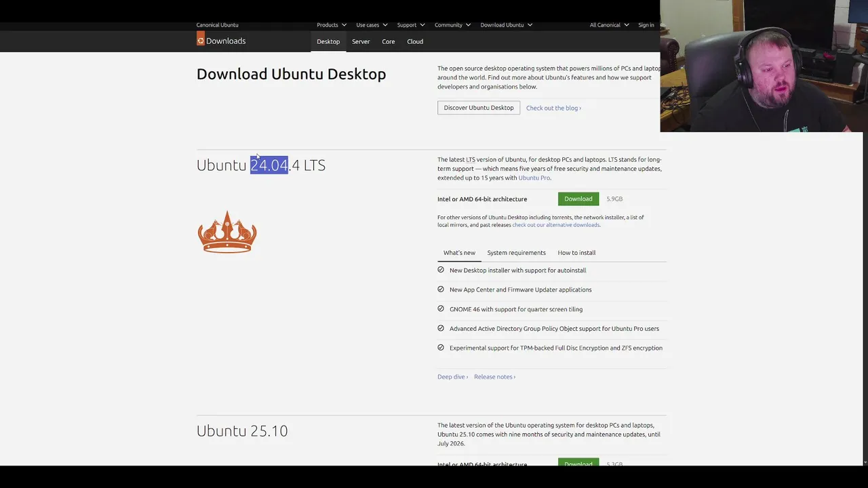The image size is (868, 488).
Task: Click New App Center and Firmware Updater text
Action: [x=521, y=289]
